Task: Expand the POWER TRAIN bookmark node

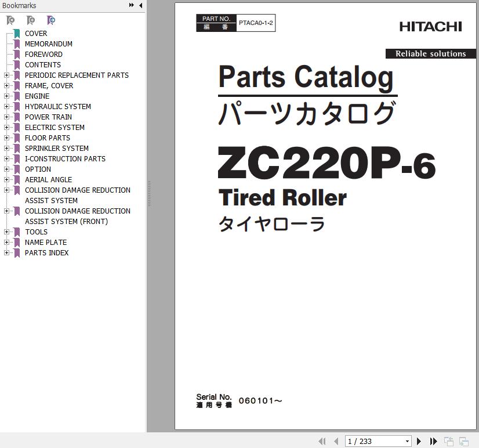Action: click(6, 117)
